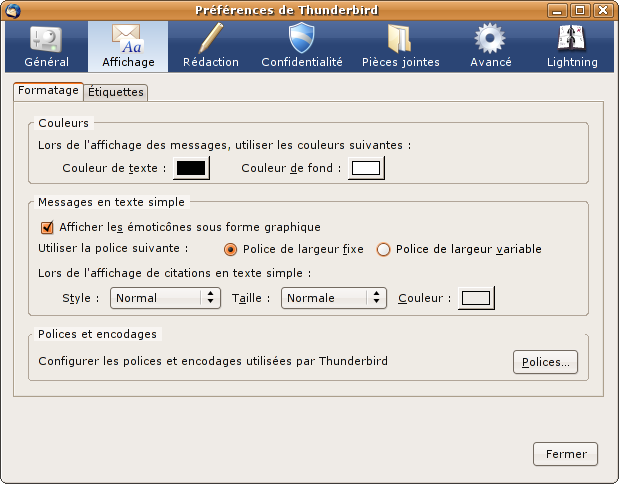Open the Style dropdown set to Normal

165,298
